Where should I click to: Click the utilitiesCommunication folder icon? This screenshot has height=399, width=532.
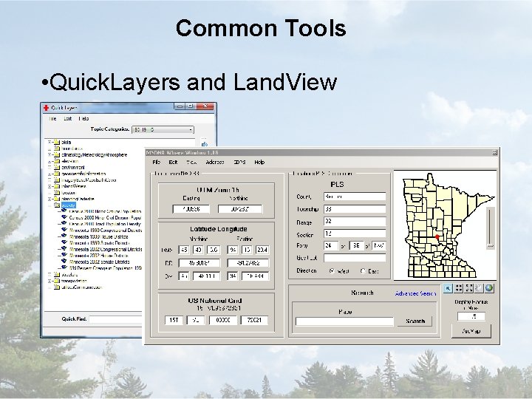[x=57, y=287]
